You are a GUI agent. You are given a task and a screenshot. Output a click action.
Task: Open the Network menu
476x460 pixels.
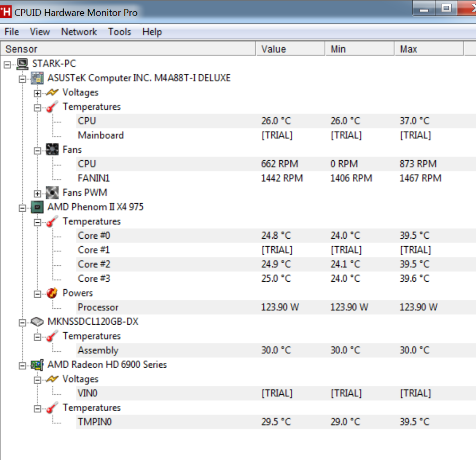pos(79,32)
